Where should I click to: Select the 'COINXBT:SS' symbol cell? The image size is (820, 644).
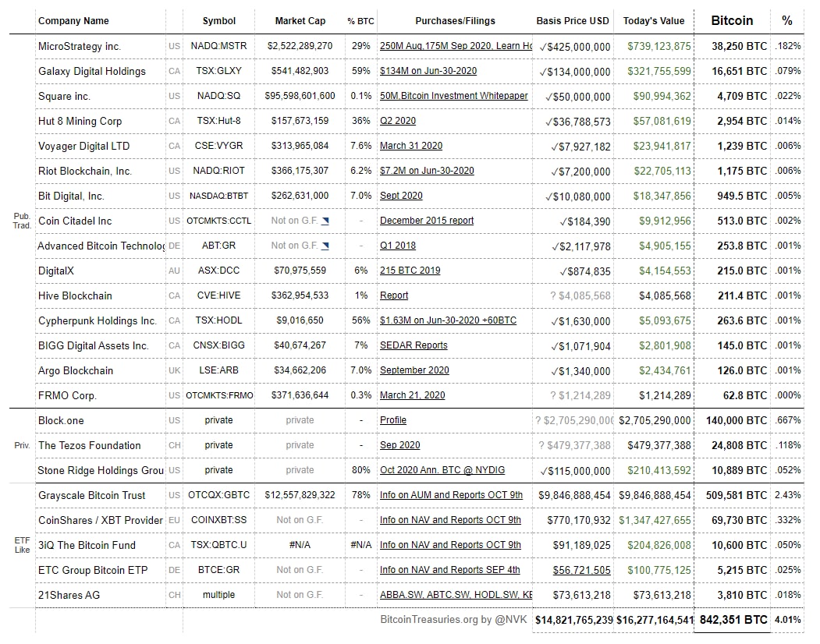218,520
